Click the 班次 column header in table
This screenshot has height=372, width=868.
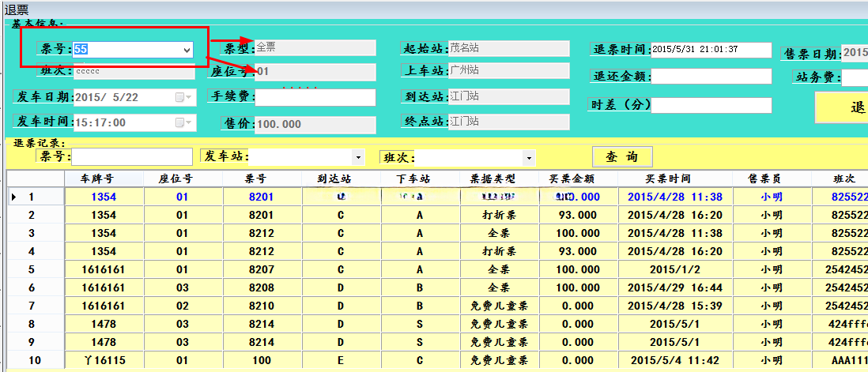point(840,178)
